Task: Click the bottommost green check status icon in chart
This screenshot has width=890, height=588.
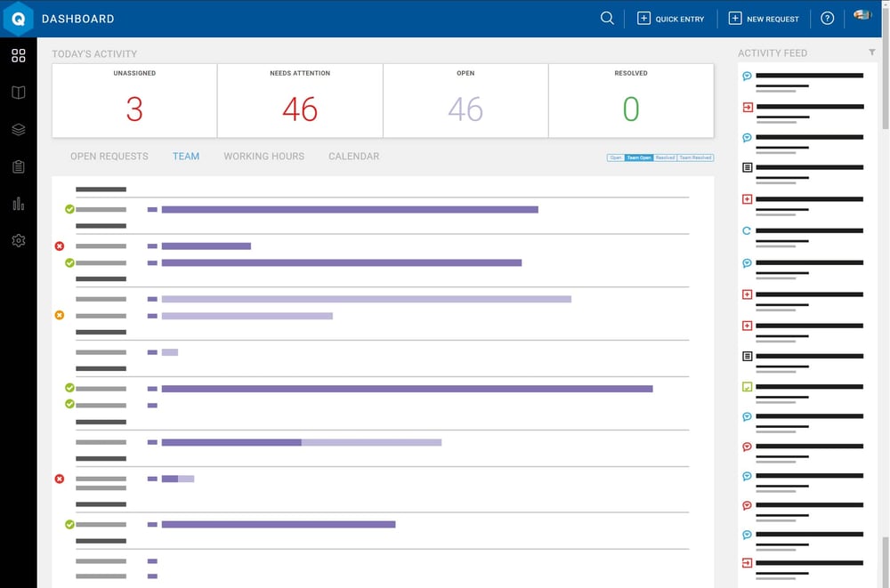Action: click(69, 524)
